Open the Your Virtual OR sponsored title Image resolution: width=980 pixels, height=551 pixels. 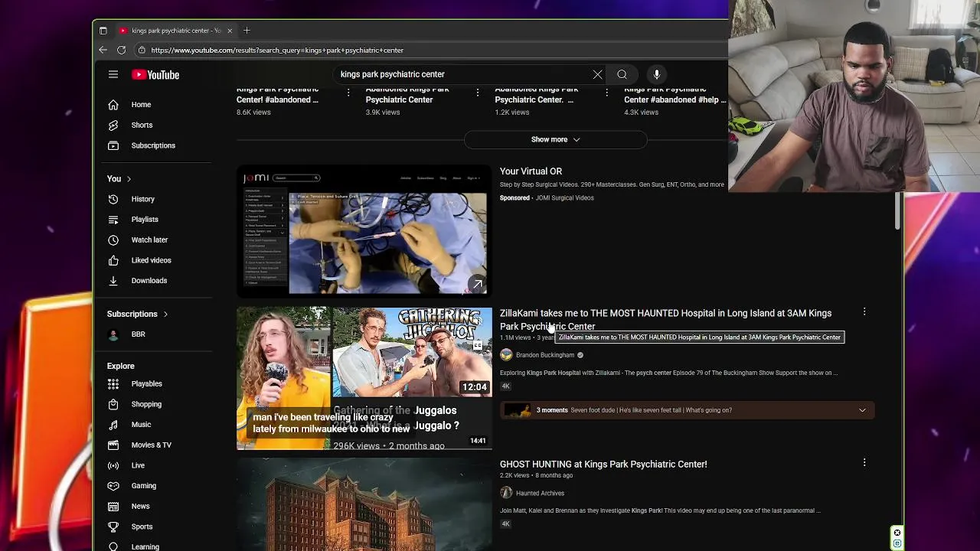coord(531,171)
